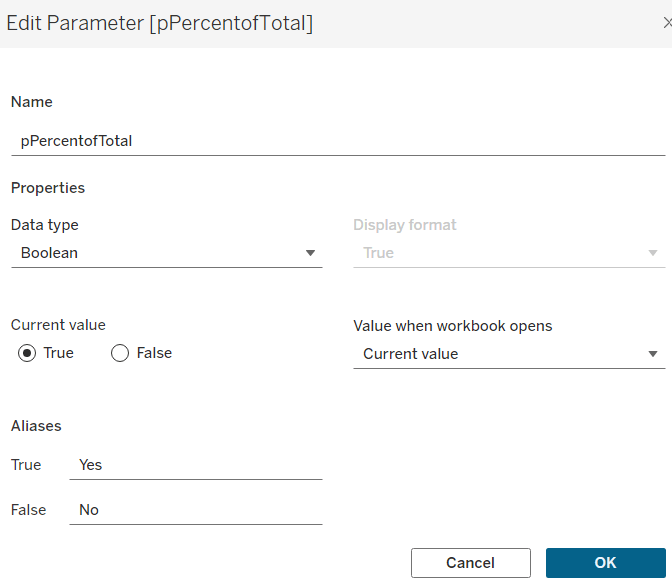Confirm with the OK button
The image size is (672, 586).
pyautogui.click(x=605, y=563)
